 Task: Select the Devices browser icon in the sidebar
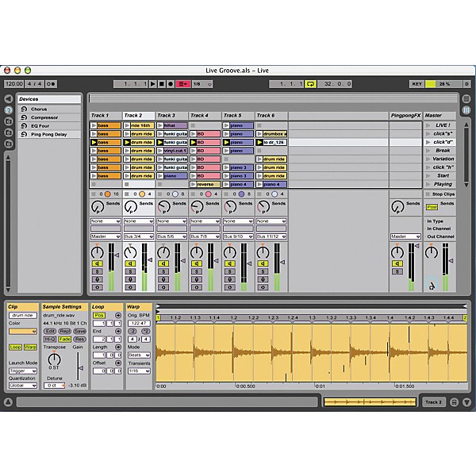coord(9,110)
